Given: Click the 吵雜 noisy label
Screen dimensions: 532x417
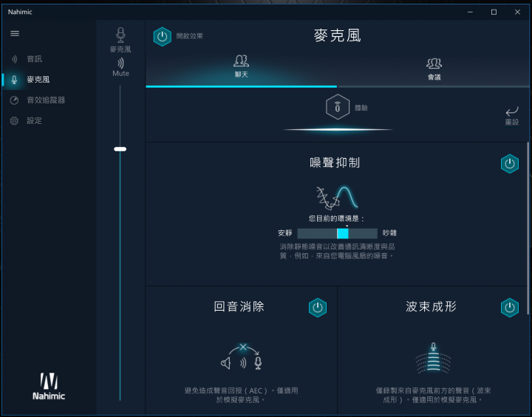Looking at the screenshot, I should click(x=389, y=233).
